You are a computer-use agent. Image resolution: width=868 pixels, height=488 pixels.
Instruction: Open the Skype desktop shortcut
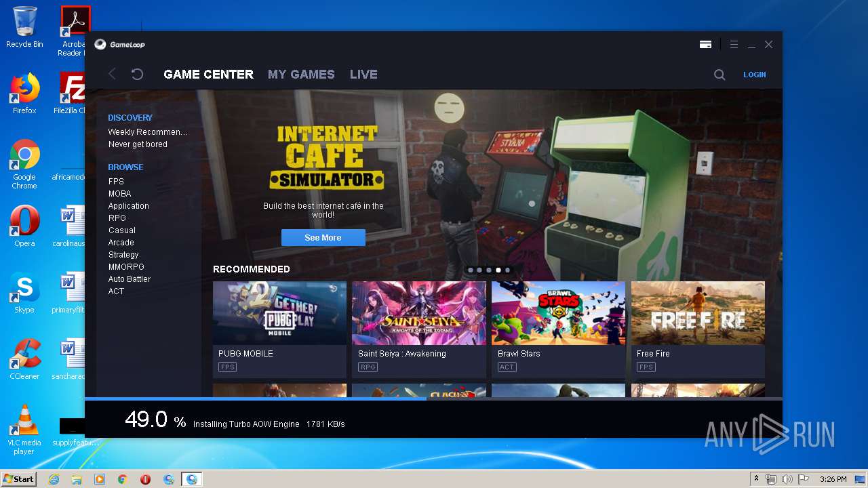(24, 293)
